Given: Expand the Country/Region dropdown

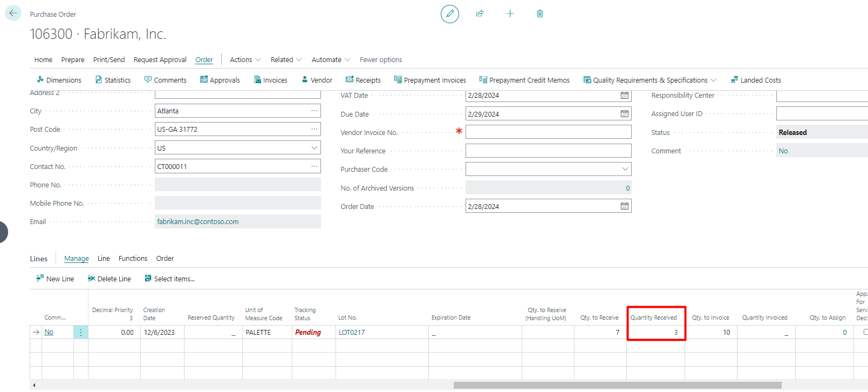Looking at the screenshot, I should [314, 148].
